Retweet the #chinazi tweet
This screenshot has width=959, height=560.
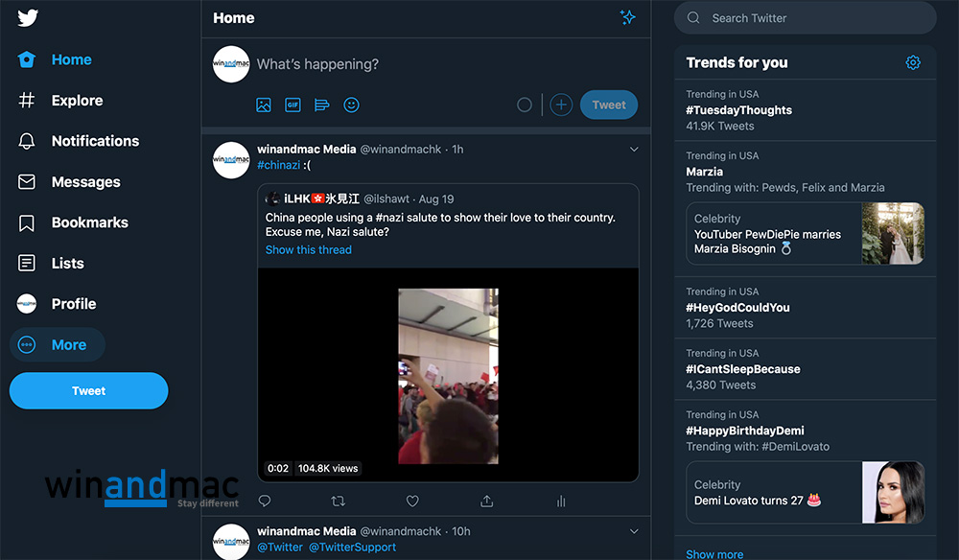tap(338, 501)
